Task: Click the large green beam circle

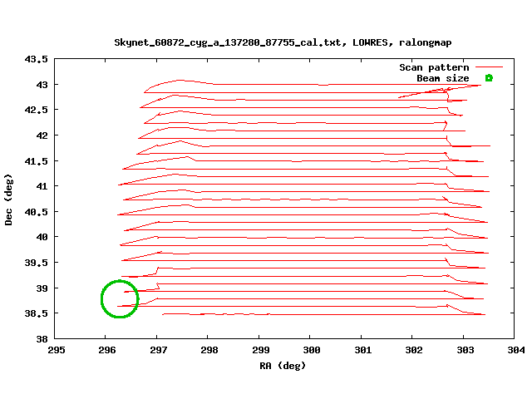Action: (x=120, y=299)
